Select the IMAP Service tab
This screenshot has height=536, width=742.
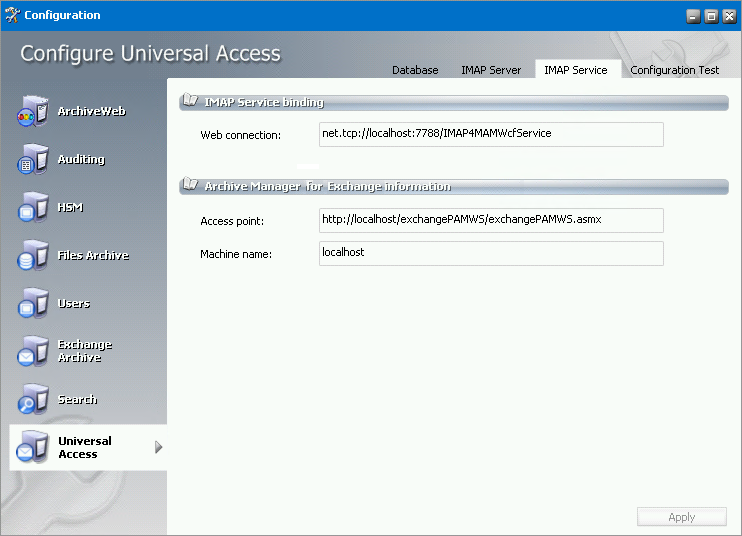[576, 70]
